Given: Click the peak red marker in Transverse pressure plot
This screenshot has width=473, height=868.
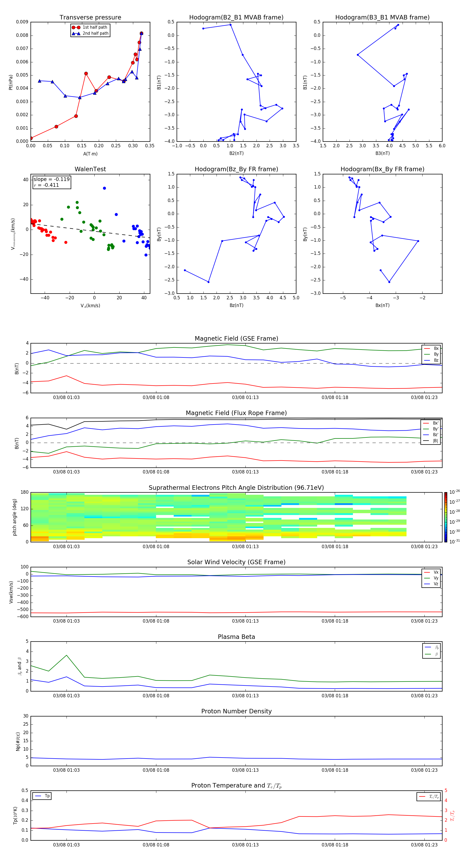Looking at the screenshot, I should coord(141,33).
